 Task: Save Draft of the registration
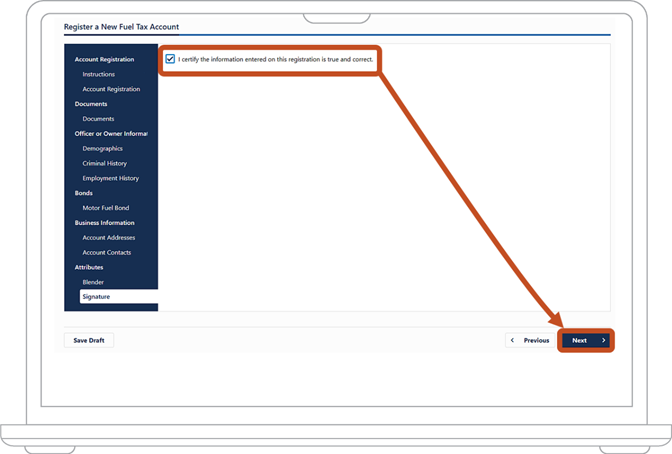click(x=89, y=340)
